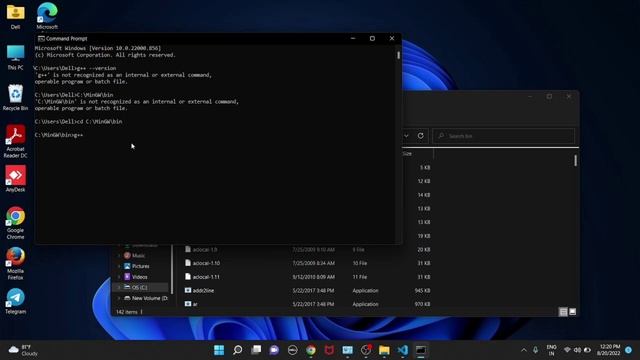The width and height of the screenshot is (640, 360).
Task: Select the ar application file
Action: pos(195,304)
